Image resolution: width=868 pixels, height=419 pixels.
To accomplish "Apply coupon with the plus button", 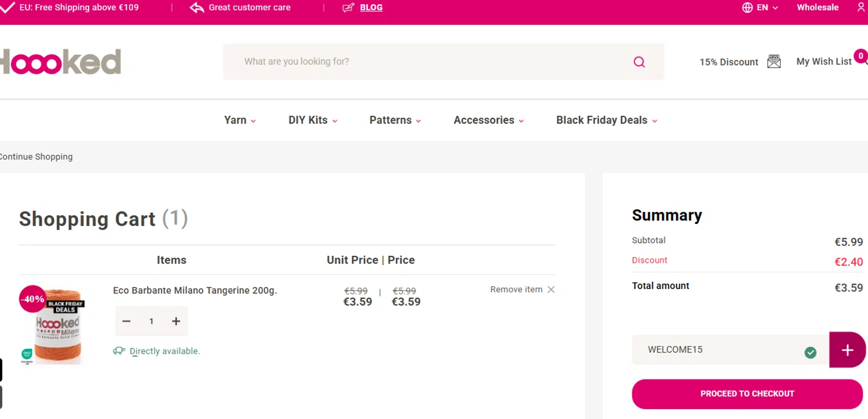I will 847,350.
